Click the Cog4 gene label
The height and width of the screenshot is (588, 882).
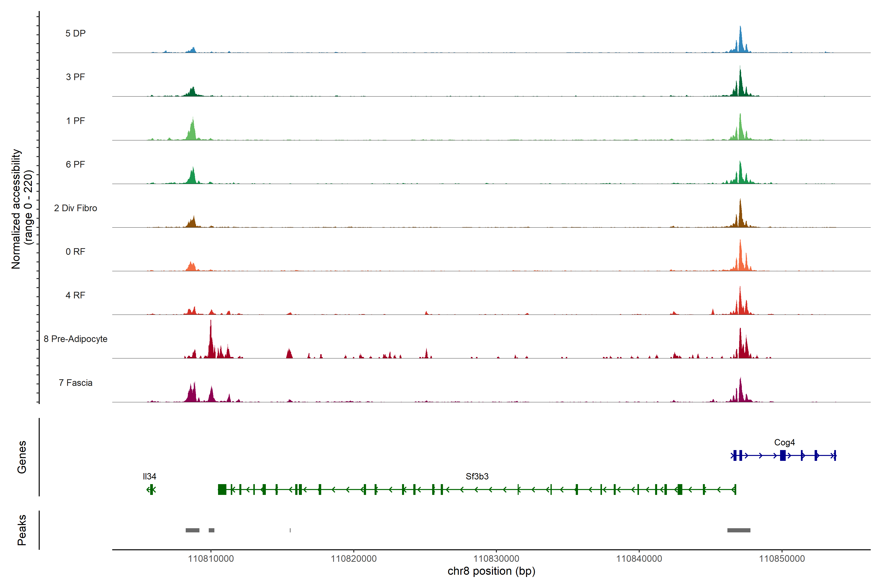pyautogui.click(x=784, y=442)
